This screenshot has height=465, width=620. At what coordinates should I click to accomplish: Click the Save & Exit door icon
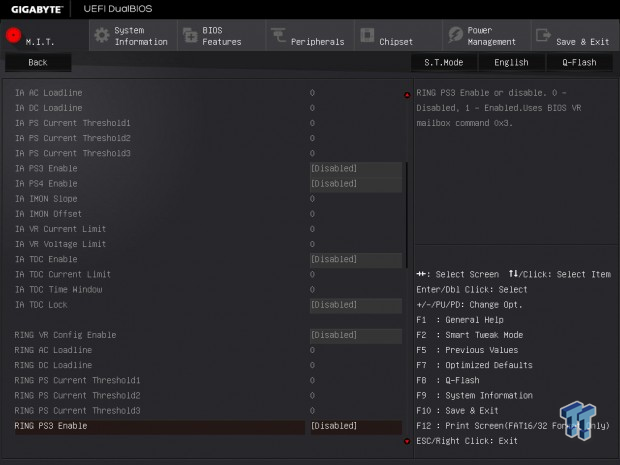pyautogui.click(x=543, y=35)
